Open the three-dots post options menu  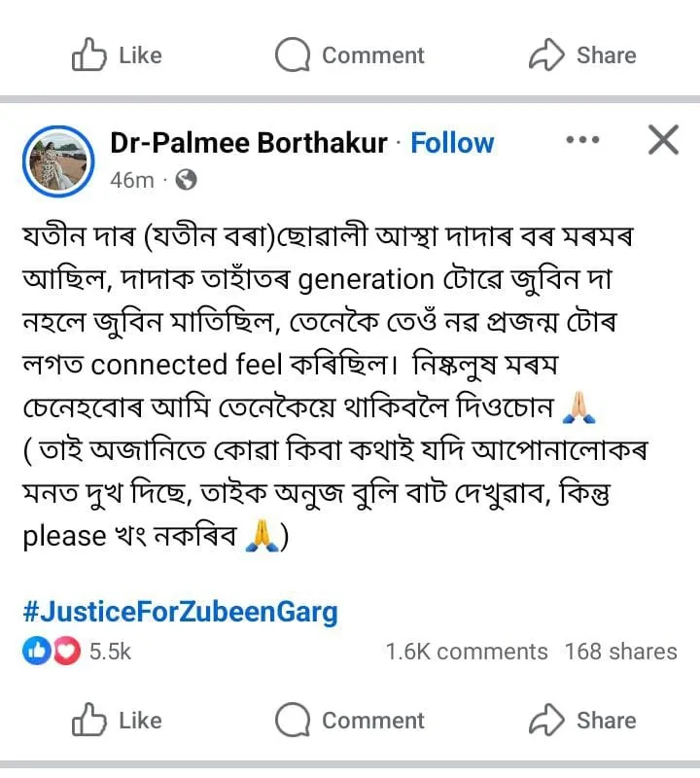point(582,140)
